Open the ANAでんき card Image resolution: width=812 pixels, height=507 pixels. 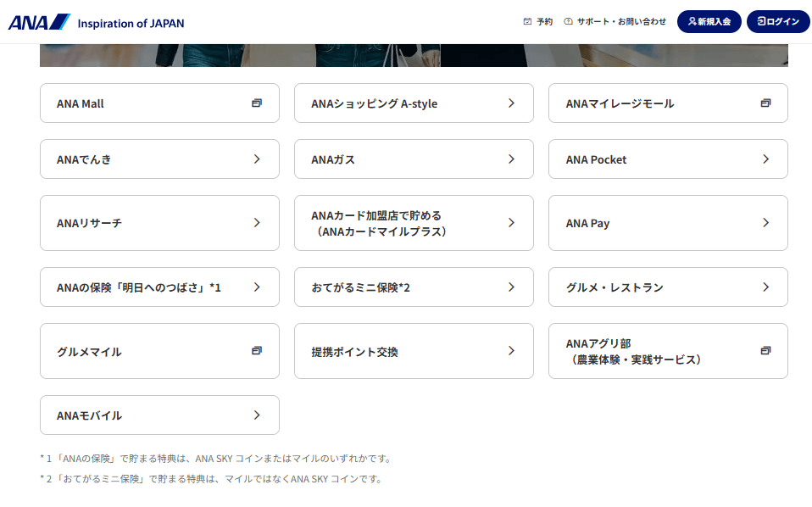pyautogui.click(x=159, y=159)
